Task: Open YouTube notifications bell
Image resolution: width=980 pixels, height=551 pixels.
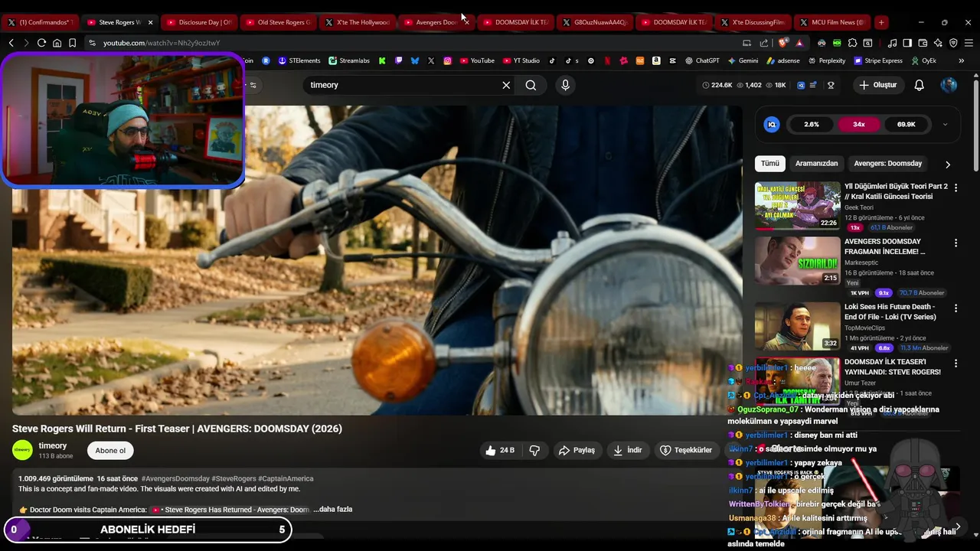Action: [x=920, y=85]
